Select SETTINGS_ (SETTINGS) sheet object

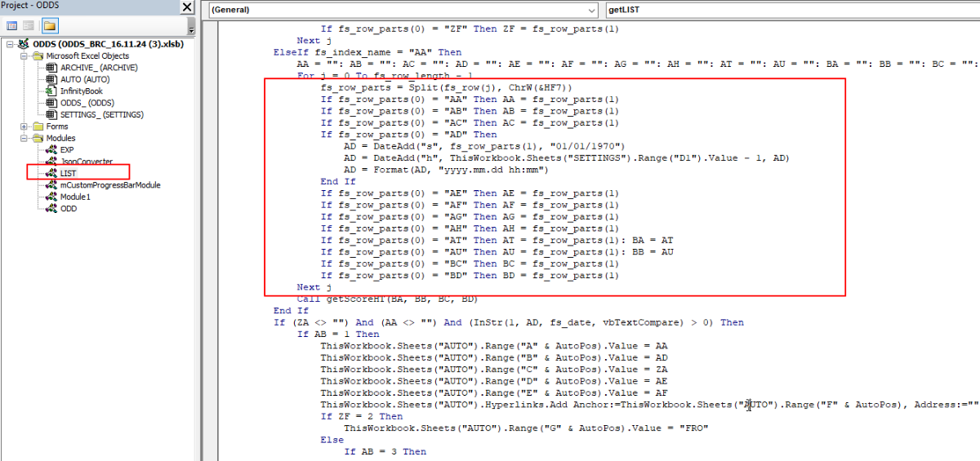(101, 114)
